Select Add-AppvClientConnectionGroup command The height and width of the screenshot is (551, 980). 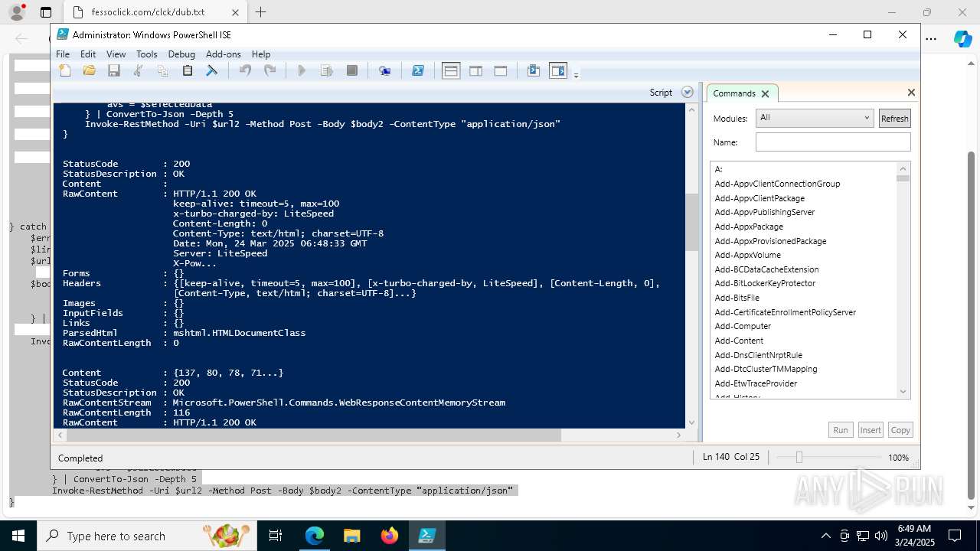coord(777,184)
